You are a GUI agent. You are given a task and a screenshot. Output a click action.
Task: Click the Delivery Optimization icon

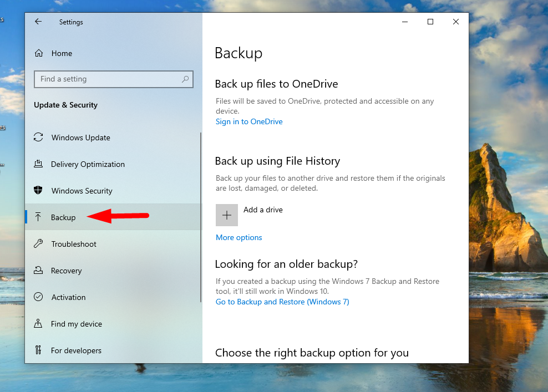click(38, 164)
